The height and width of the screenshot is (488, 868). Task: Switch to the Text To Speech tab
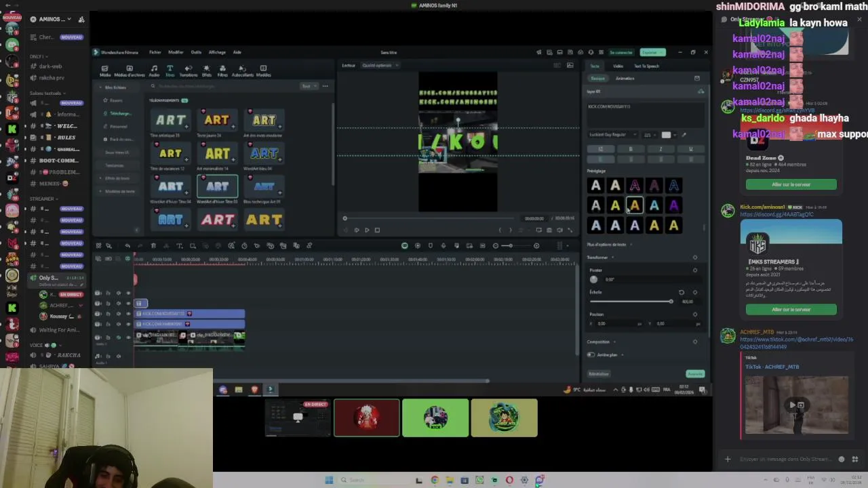[646, 66]
